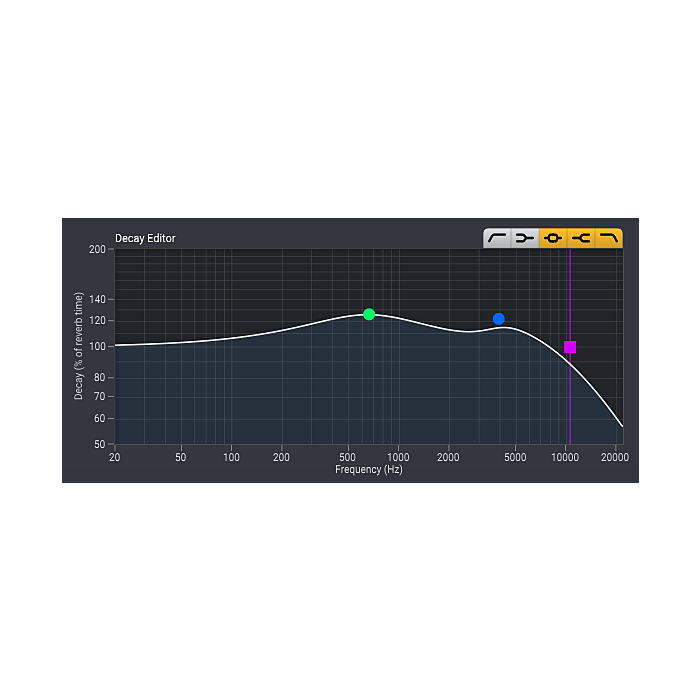
Task: Click the 100 value on the decay axis
Action: click(97, 346)
